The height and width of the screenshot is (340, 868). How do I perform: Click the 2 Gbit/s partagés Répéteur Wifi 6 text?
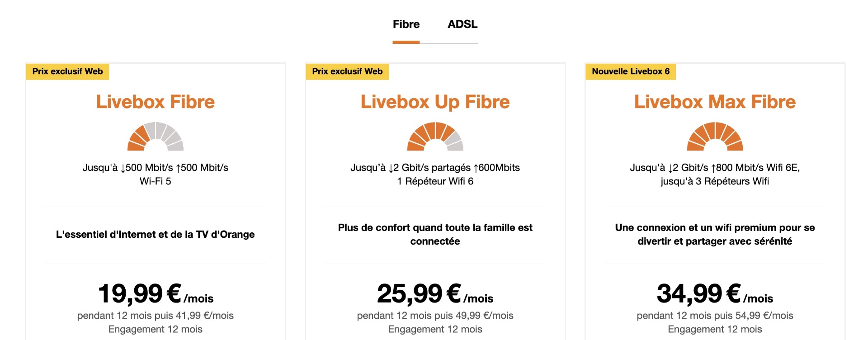click(x=435, y=175)
